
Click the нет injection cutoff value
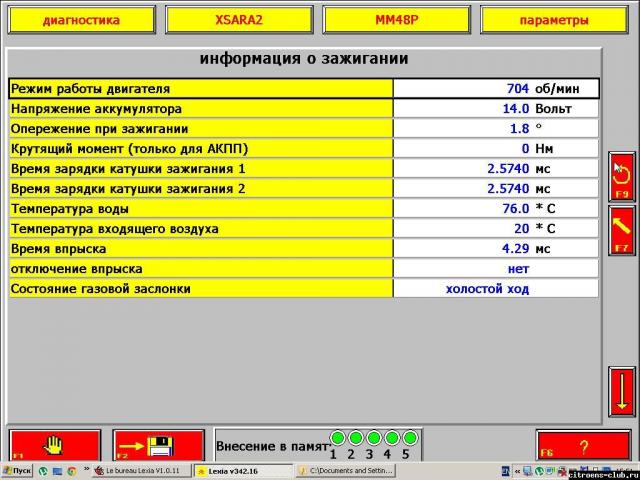(496, 269)
